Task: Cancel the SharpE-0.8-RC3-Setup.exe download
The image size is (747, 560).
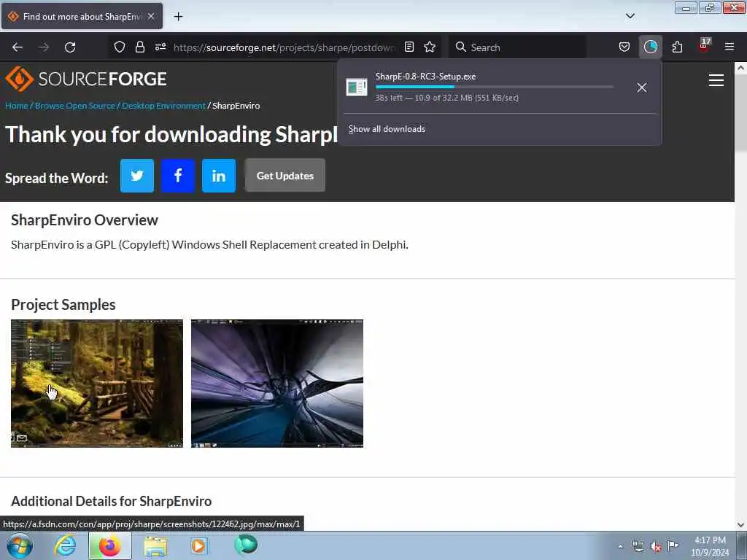Action: pos(642,87)
